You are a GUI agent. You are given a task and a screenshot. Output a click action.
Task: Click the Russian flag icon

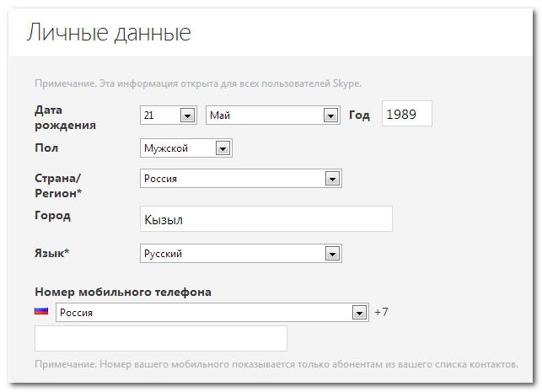(41, 311)
